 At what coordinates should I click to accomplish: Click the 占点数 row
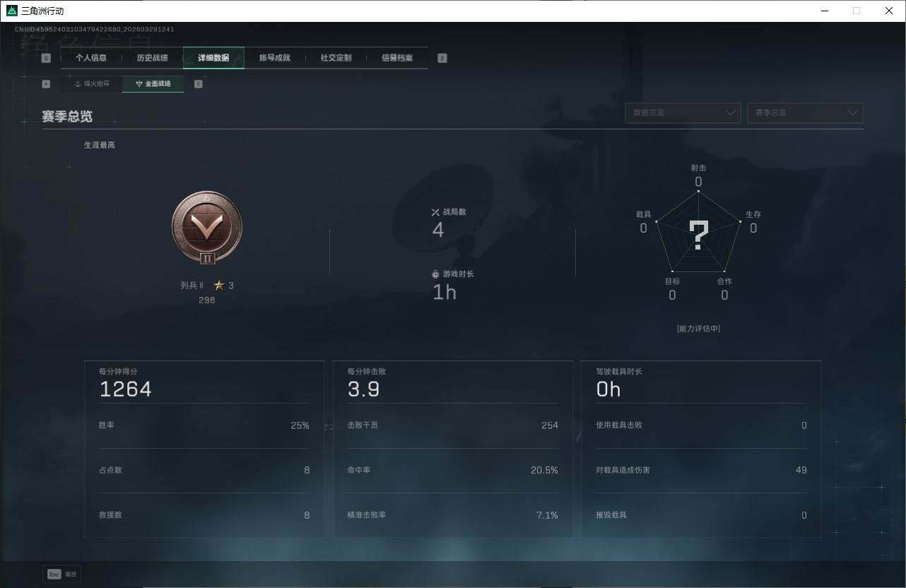[x=204, y=470]
